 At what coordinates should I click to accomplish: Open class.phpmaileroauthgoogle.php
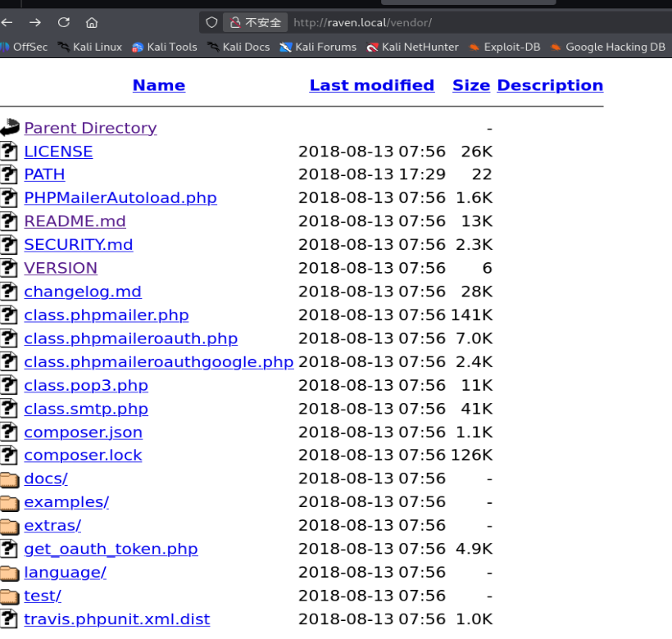coord(159,362)
